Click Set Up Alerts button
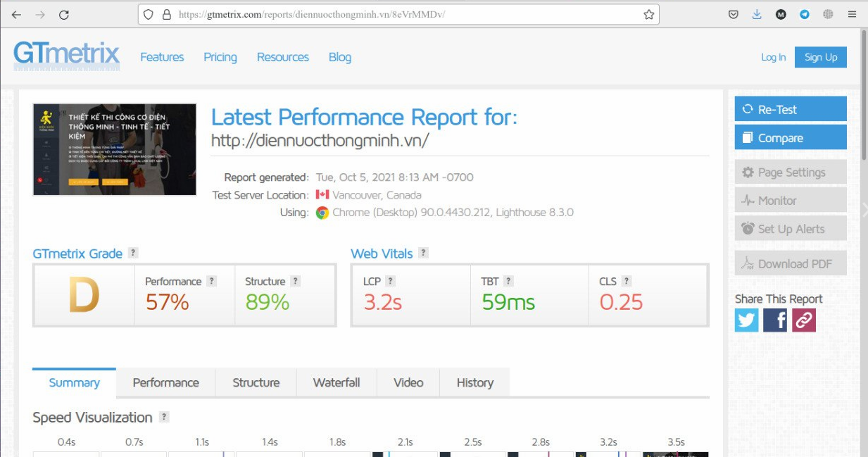Viewport: 868px width, 457px height. (x=791, y=228)
